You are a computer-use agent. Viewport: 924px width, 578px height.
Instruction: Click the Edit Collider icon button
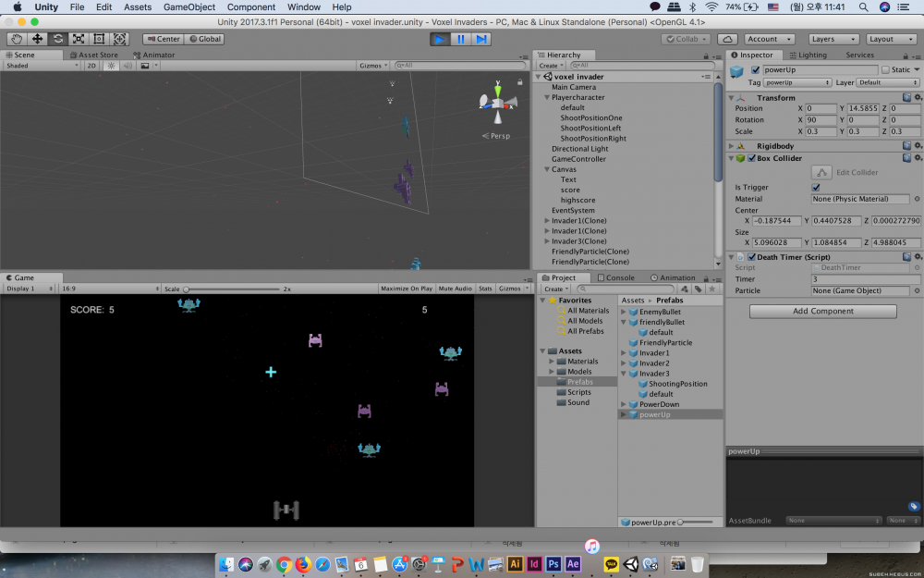821,172
